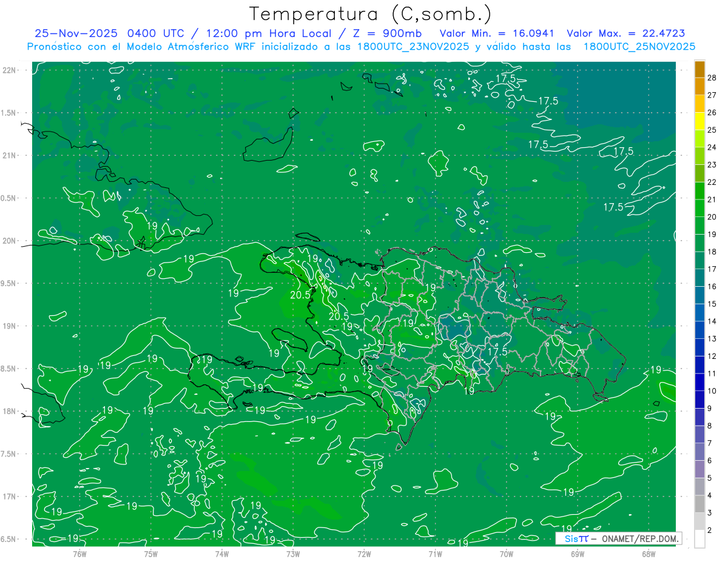Click the "8" label on the color scale
Viewport: 728px width, 562px height.
pyautogui.click(x=710, y=426)
